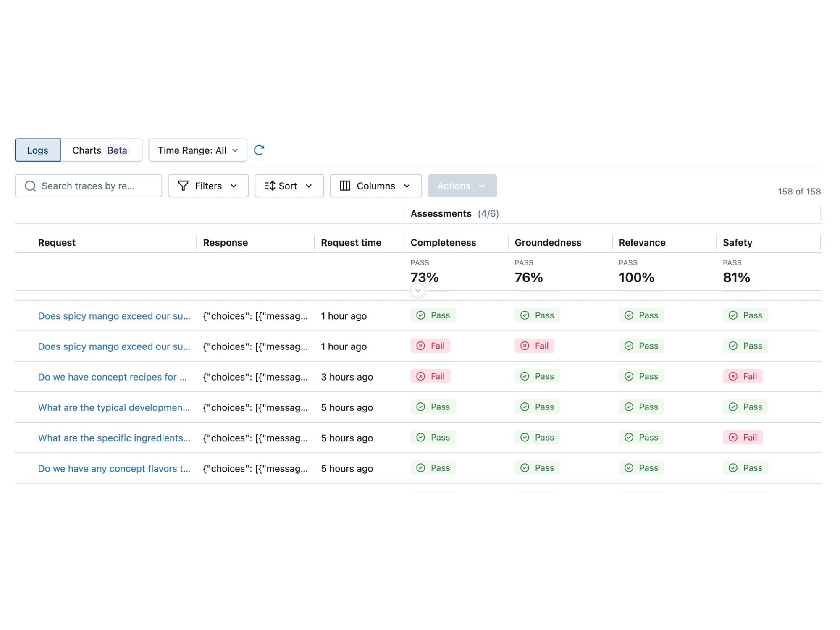Viewport: 840px width, 630px height.
Task: Open the Filters dropdown
Action: pyautogui.click(x=208, y=186)
